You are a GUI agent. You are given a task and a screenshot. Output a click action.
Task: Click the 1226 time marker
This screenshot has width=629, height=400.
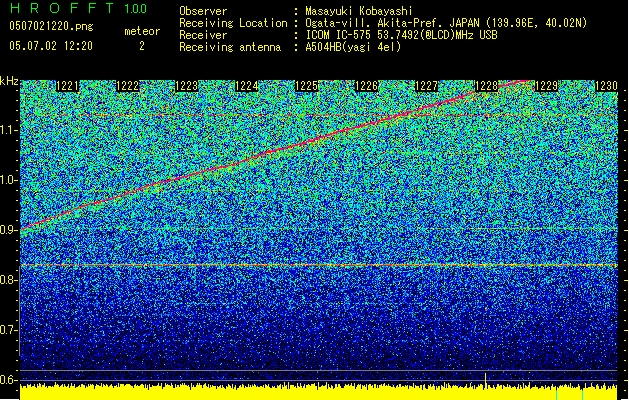pyautogui.click(x=367, y=86)
